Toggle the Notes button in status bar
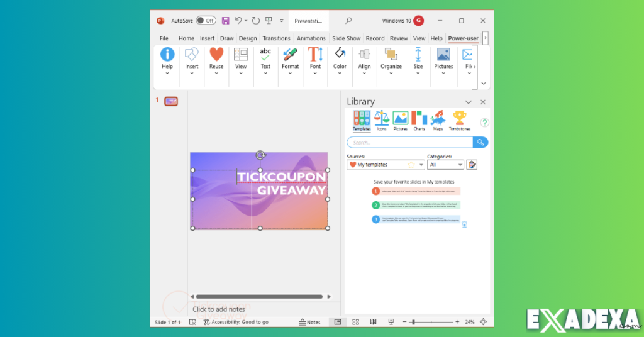 tap(309, 322)
